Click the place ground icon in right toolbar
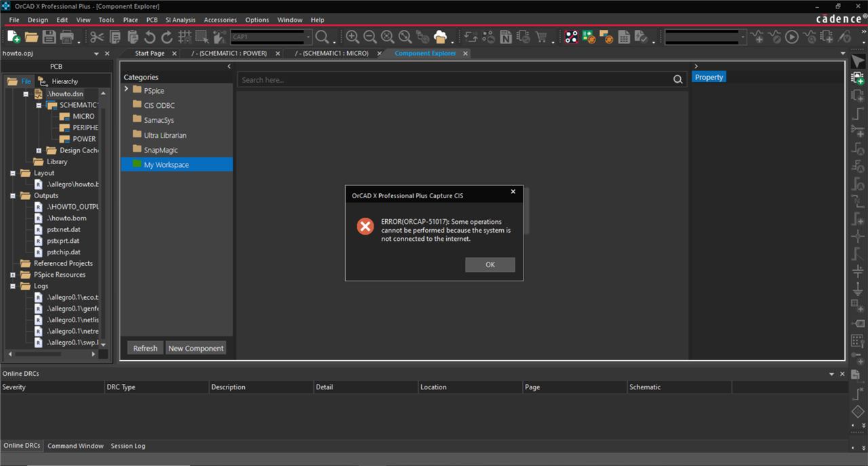The height and width of the screenshot is (466, 868). click(x=858, y=289)
